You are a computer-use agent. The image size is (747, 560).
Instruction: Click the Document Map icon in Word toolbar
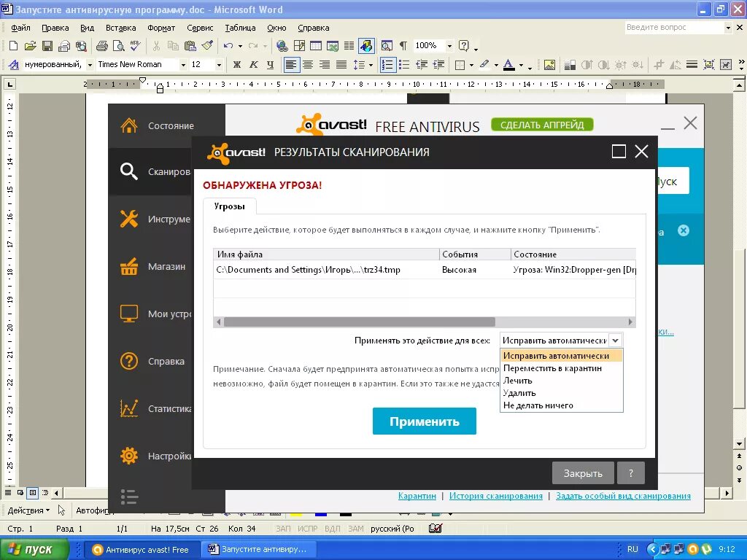tap(387, 46)
